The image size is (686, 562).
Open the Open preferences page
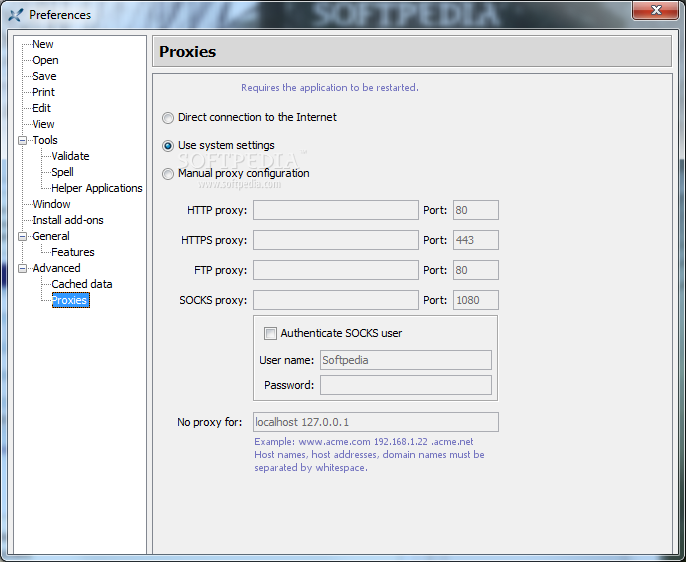pos(45,60)
